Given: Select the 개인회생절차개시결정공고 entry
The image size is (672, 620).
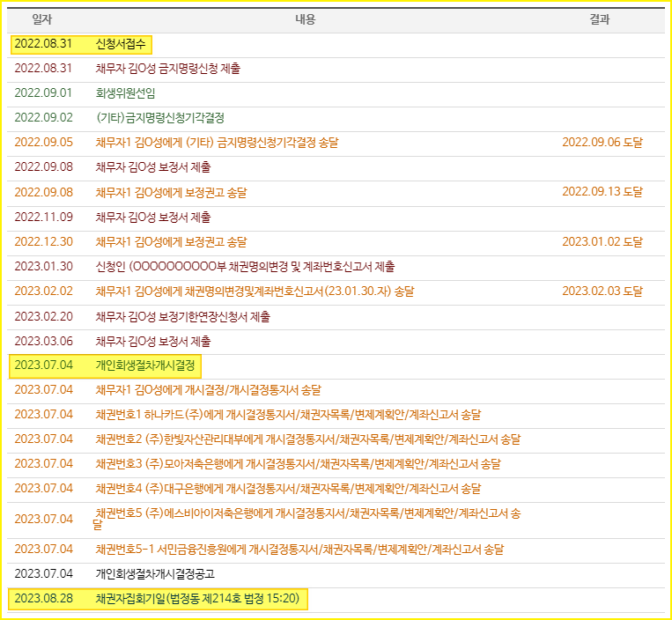Looking at the screenshot, I should [x=155, y=574].
